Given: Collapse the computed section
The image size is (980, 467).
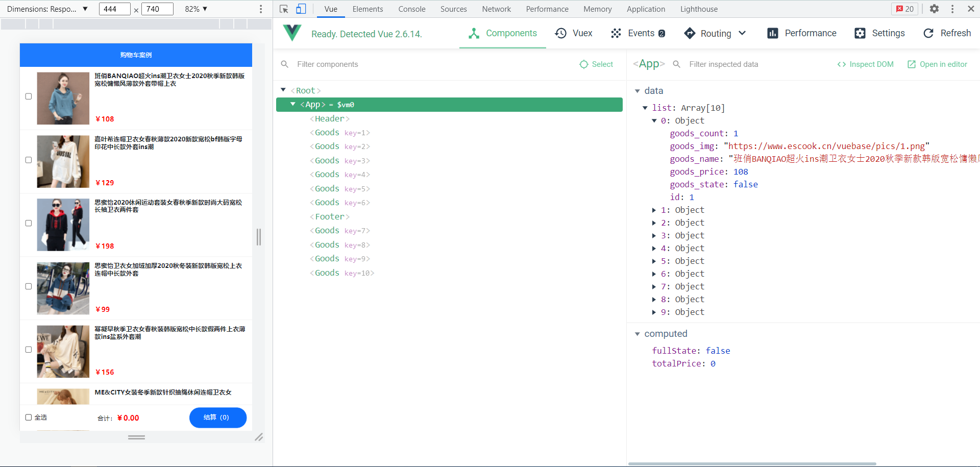Looking at the screenshot, I should pos(637,334).
